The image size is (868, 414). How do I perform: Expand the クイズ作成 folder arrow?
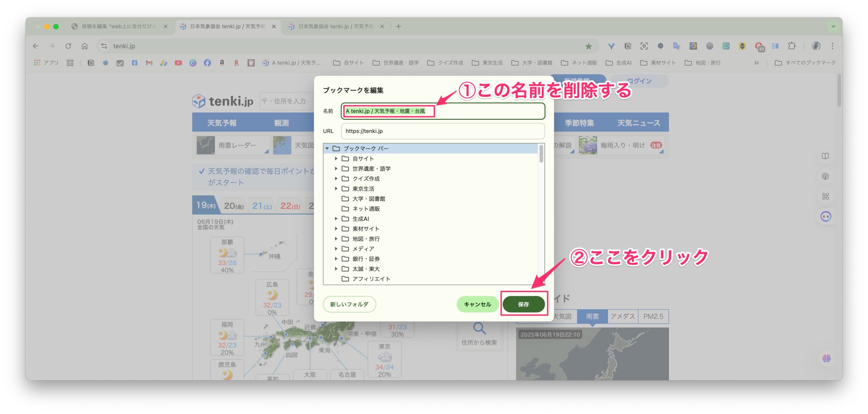pyautogui.click(x=336, y=178)
